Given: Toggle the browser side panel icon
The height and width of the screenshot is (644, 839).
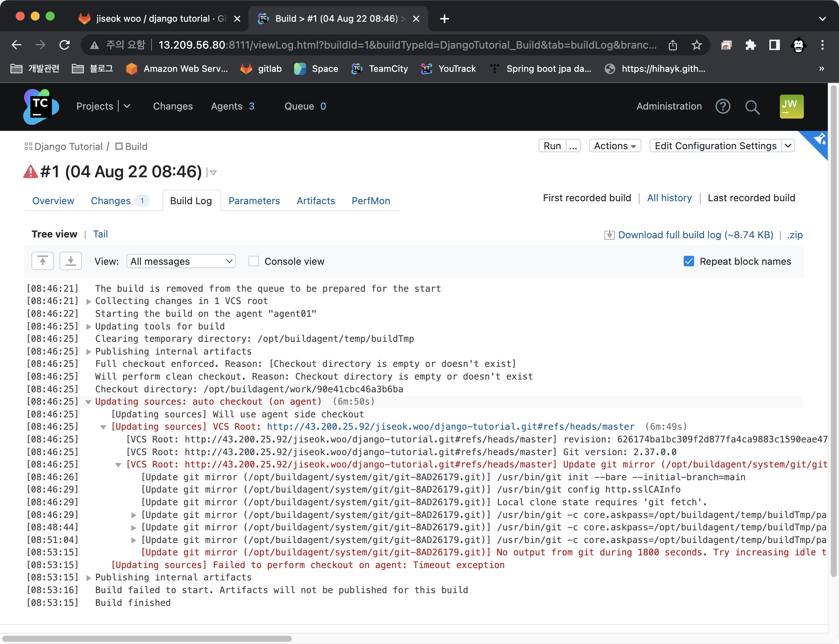Looking at the screenshot, I should click(775, 45).
